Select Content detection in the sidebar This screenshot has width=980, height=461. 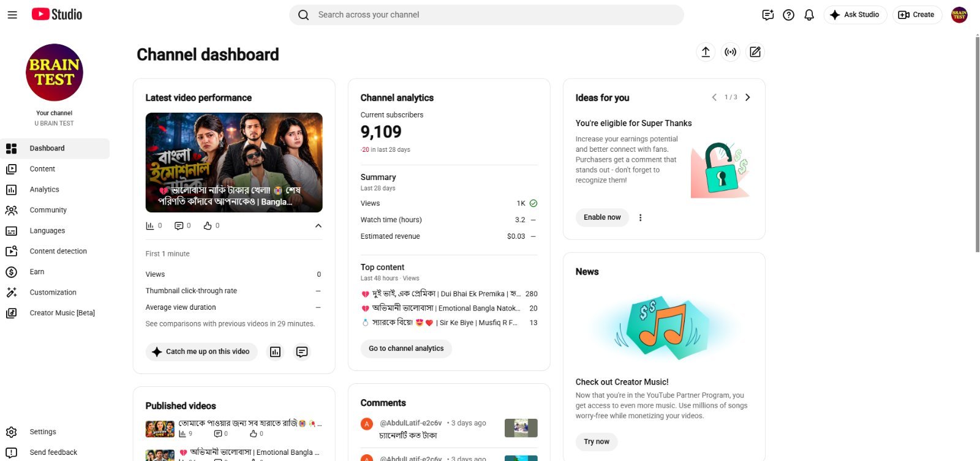pyautogui.click(x=55, y=251)
